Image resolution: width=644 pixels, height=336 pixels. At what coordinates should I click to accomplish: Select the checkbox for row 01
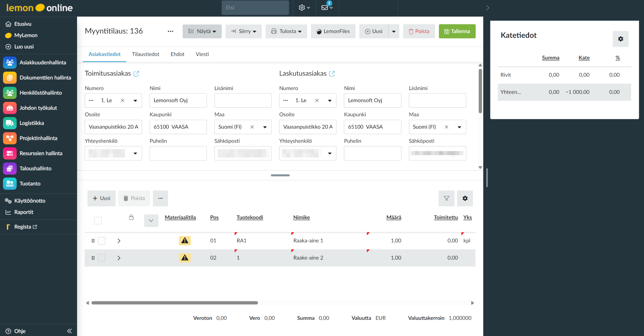pyautogui.click(x=102, y=241)
